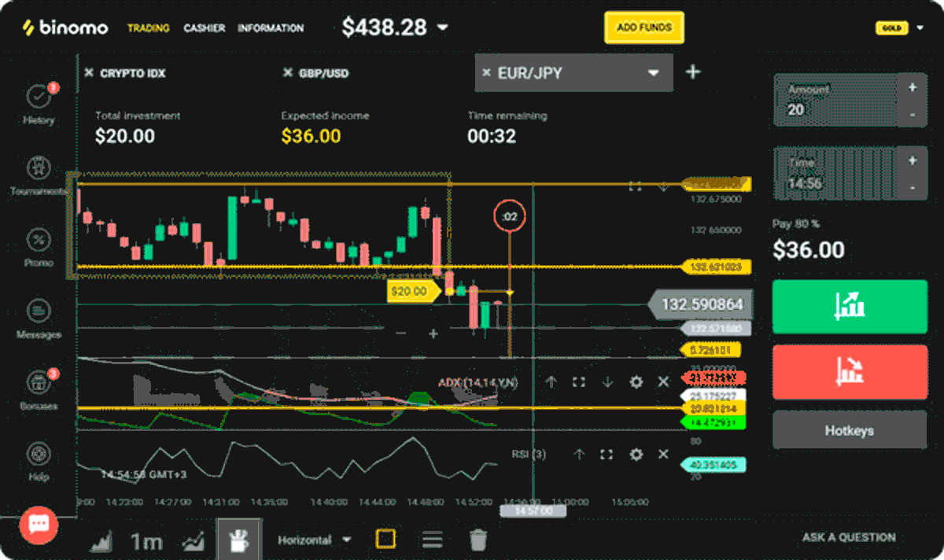Click the 00:32 time remaining value
This screenshot has width=944, height=560.
[x=492, y=136]
